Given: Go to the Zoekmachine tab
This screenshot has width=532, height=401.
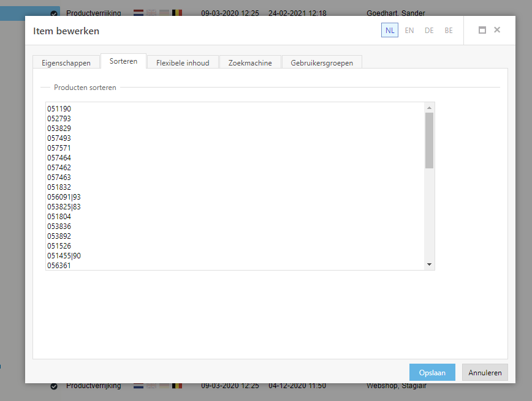Looking at the screenshot, I should click(x=250, y=62).
